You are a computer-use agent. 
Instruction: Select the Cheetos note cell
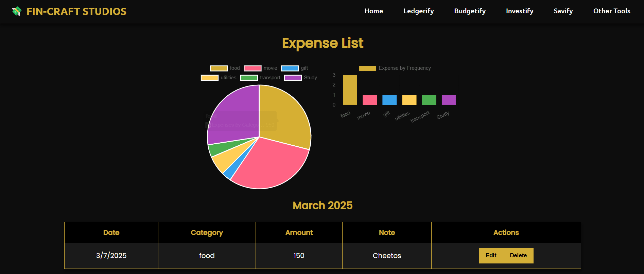tap(387, 256)
